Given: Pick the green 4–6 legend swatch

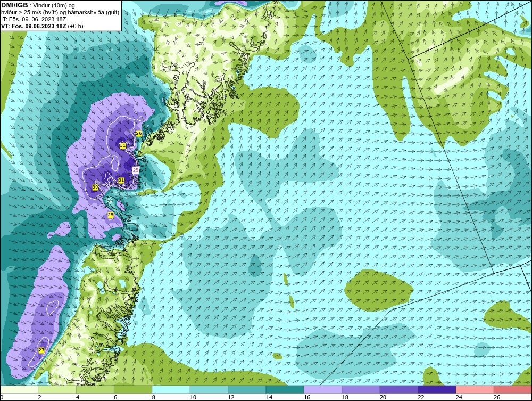Looking at the screenshot, I should click(x=95, y=389).
